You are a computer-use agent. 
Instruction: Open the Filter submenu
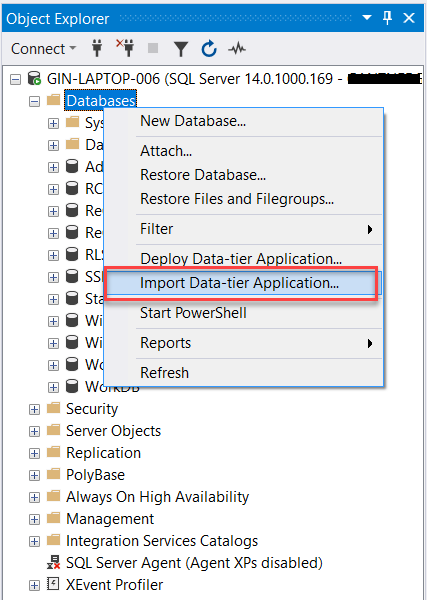click(x=244, y=229)
